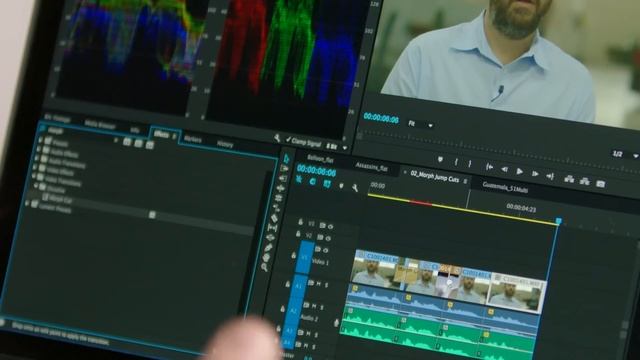Switch to the History tab
640x360 pixels.
tap(225, 144)
